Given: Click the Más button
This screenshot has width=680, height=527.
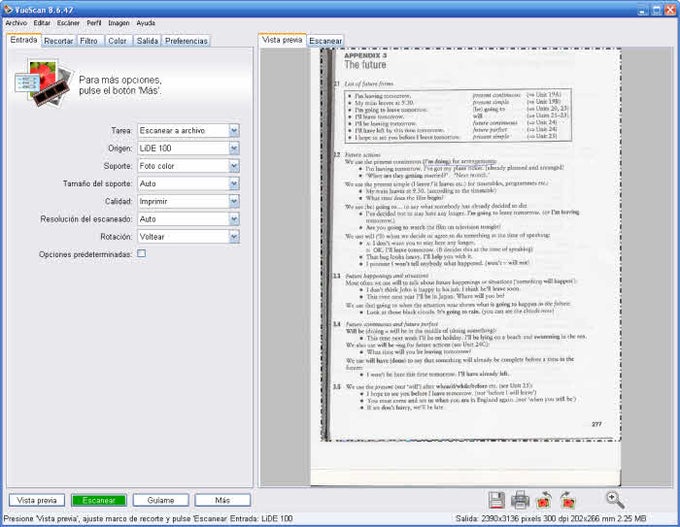Looking at the screenshot, I should [222, 500].
